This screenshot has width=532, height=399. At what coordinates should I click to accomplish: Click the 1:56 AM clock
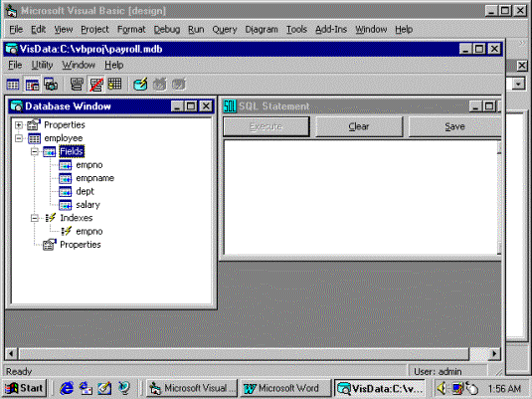504,388
